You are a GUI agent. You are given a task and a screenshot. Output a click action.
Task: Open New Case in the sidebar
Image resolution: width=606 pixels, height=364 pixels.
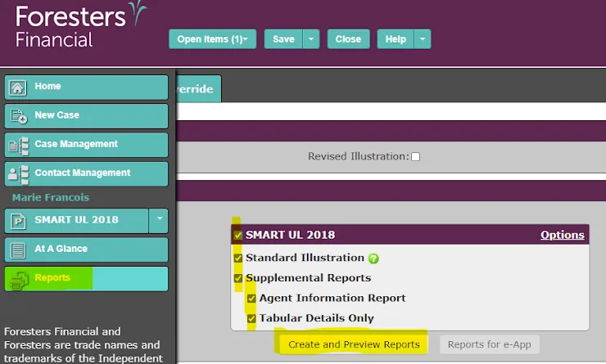[86, 116]
